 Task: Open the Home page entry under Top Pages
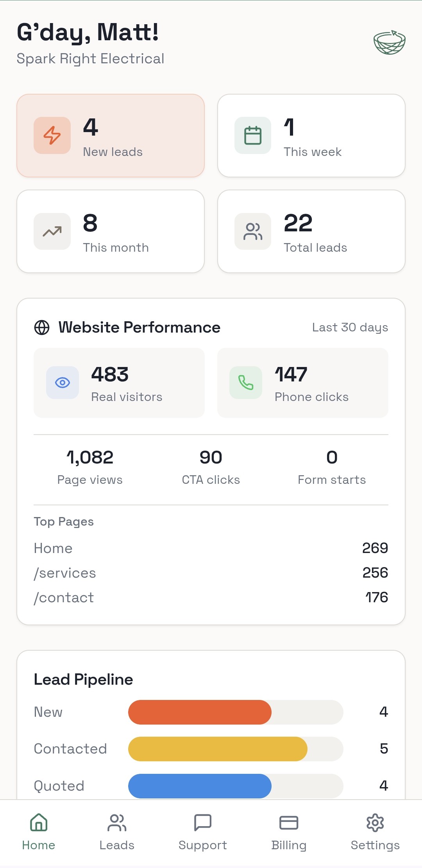pos(211,548)
